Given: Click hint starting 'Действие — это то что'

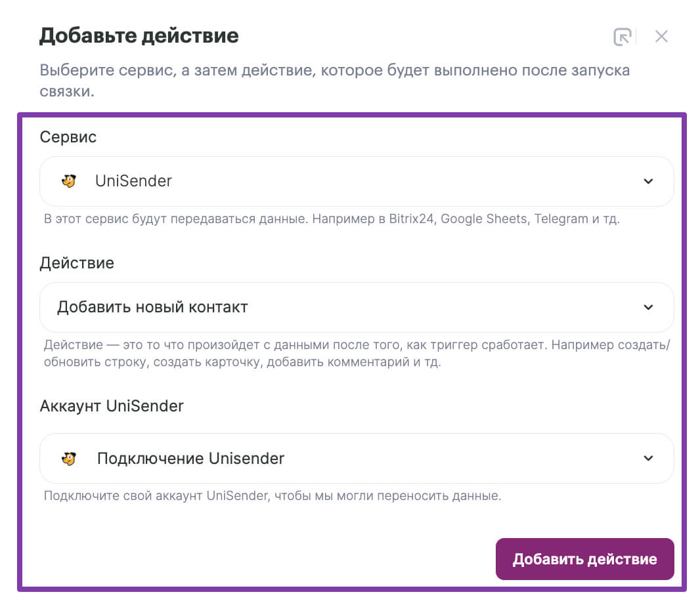Looking at the screenshot, I should 357,354.
